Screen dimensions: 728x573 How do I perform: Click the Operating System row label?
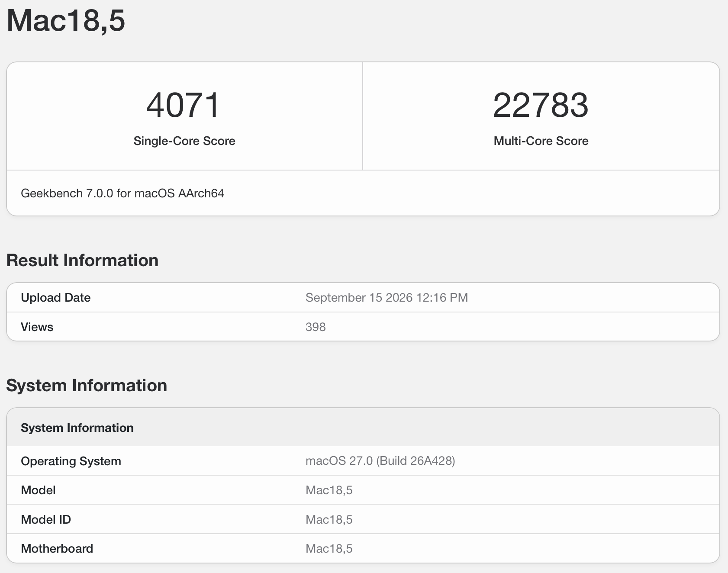71,461
